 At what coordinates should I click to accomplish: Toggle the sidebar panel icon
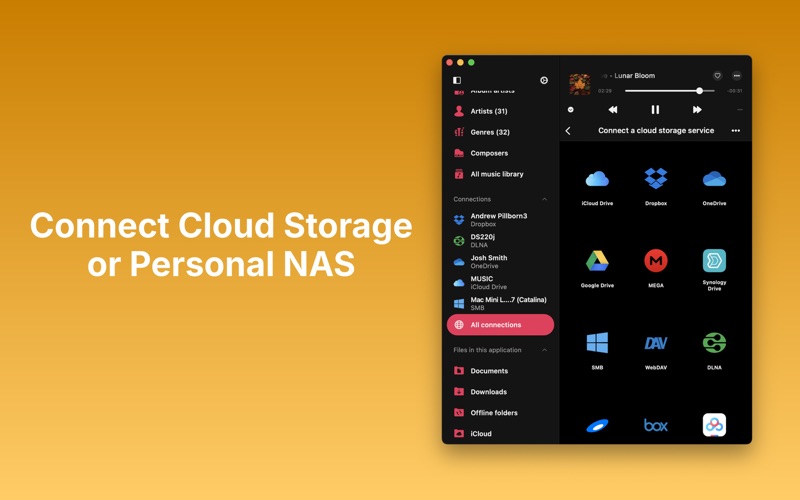457,80
